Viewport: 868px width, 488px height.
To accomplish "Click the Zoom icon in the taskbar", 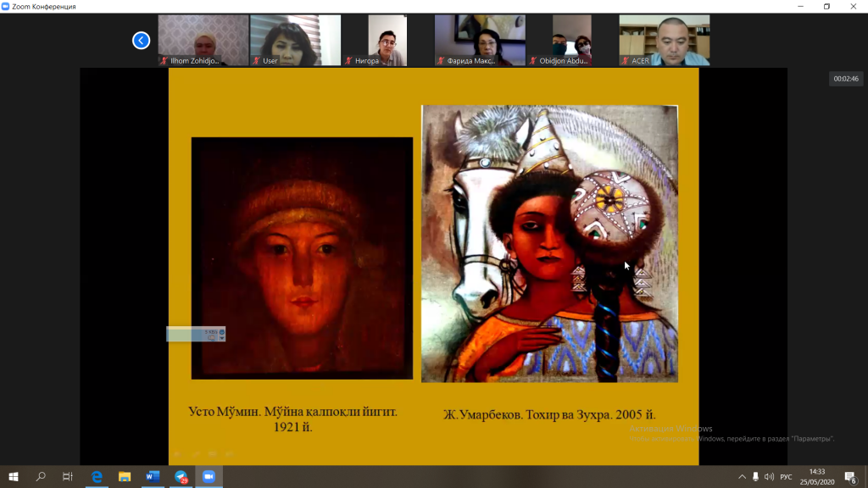I will point(209,477).
